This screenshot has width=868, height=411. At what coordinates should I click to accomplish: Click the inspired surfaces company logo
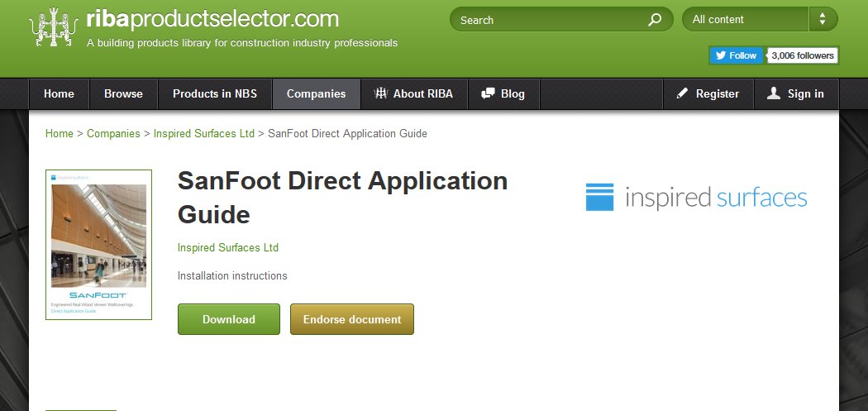pos(696,197)
